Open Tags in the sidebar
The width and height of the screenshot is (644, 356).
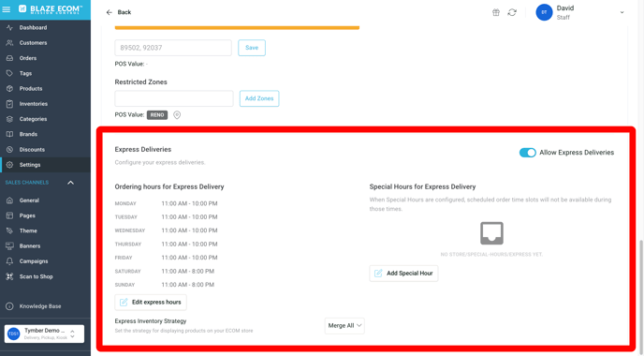(25, 73)
